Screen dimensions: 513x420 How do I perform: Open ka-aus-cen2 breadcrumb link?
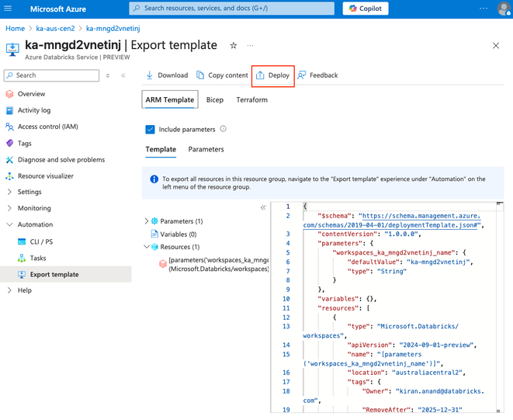(55, 29)
